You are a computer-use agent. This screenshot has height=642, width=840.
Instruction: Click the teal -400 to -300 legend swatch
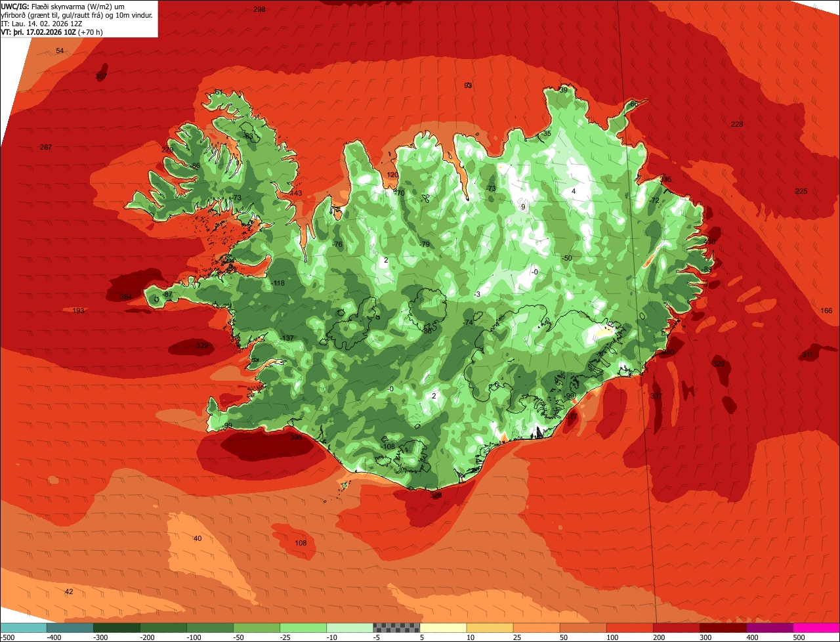click(x=70, y=628)
